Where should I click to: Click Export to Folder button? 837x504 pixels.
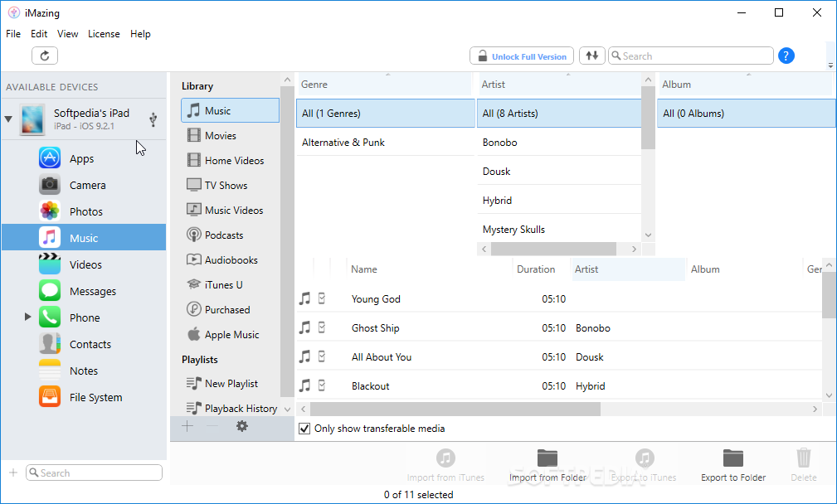pyautogui.click(x=733, y=466)
